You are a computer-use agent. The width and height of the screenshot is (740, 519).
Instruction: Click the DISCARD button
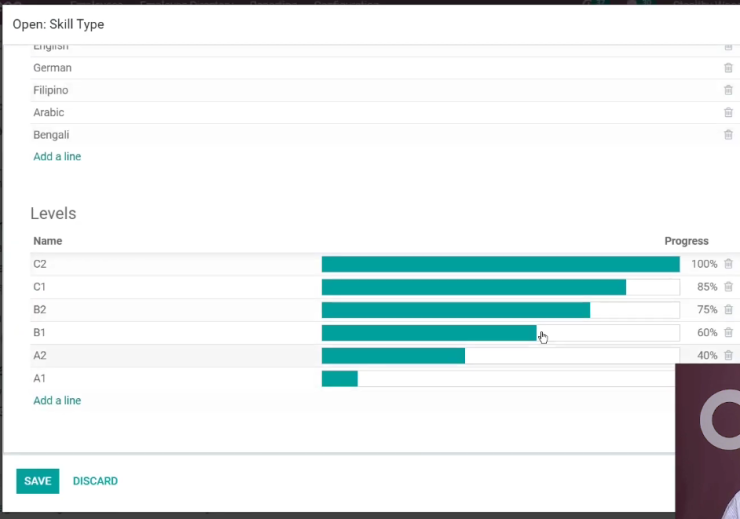[x=95, y=481]
